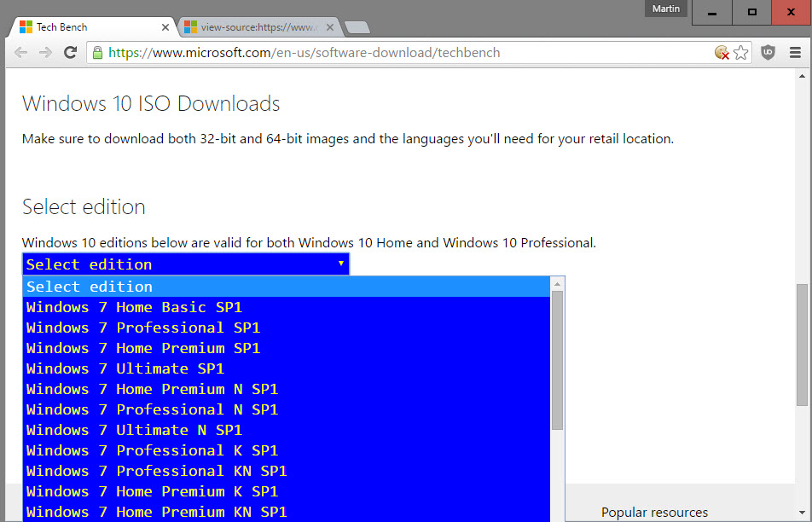The width and height of the screenshot is (812, 522).
Task: Select Windows 7 Home Premium KN SP1
Action: [x=287, y=512]
